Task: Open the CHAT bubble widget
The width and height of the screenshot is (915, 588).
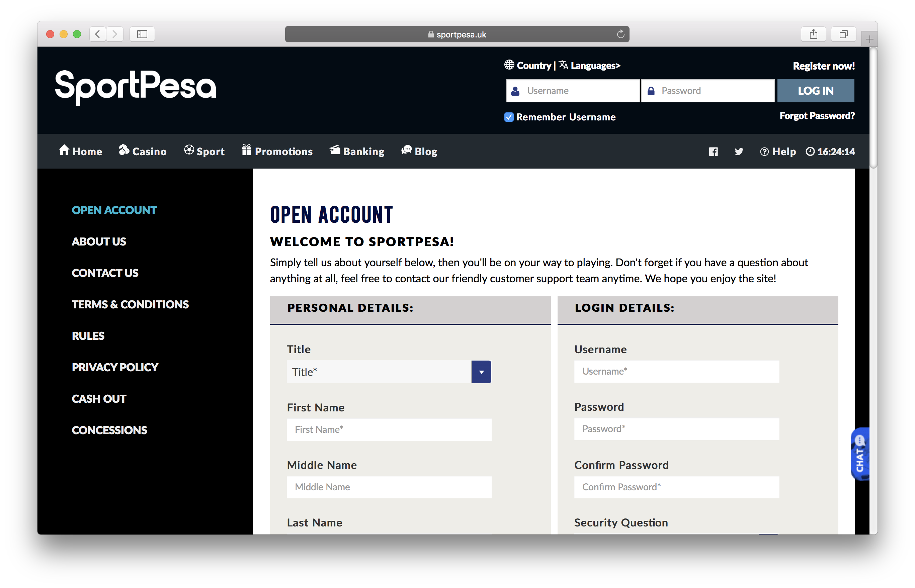Action: click(860, 454)
